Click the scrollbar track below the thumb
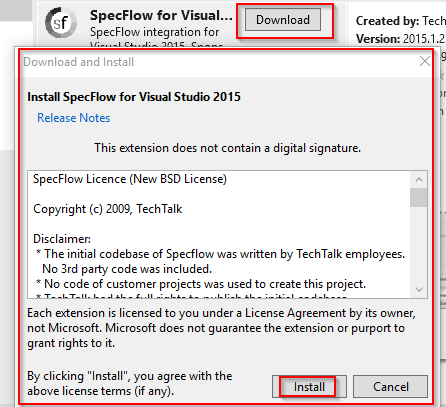The width and height of the screenshot is (446, 407). pyautogui.click(x=419, y=244)
